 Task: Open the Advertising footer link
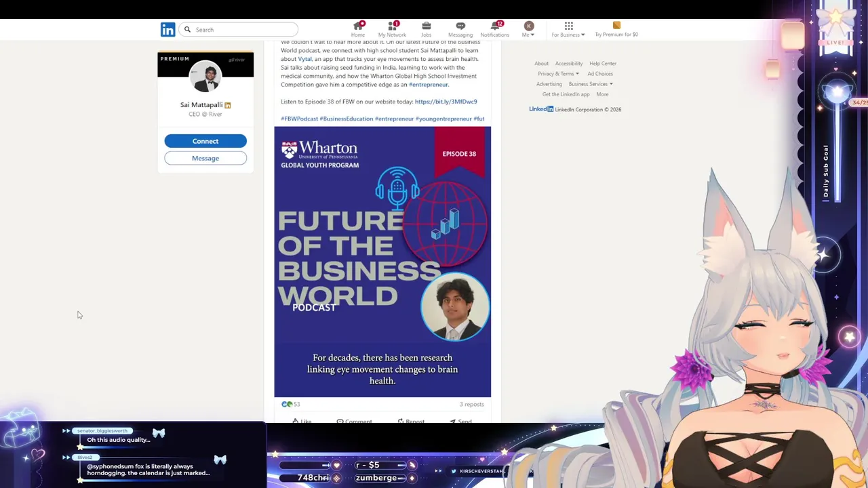[549, 84]
